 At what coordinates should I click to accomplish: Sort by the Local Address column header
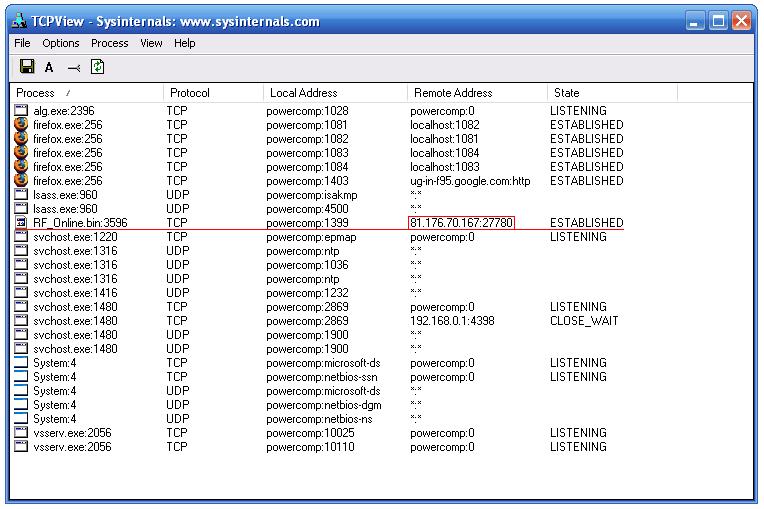(335, 93)
